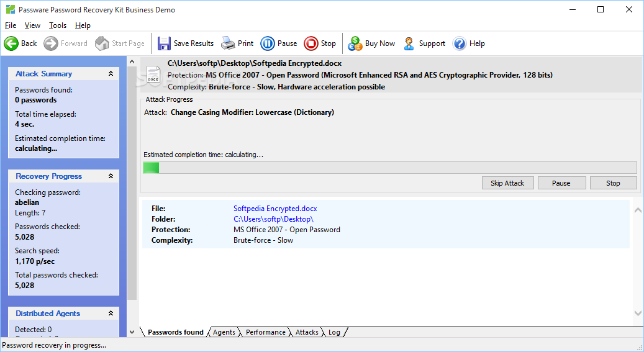Screen dimensions: 644x352
Task: Click the green Back arrow icon
Action: (11, 43)
